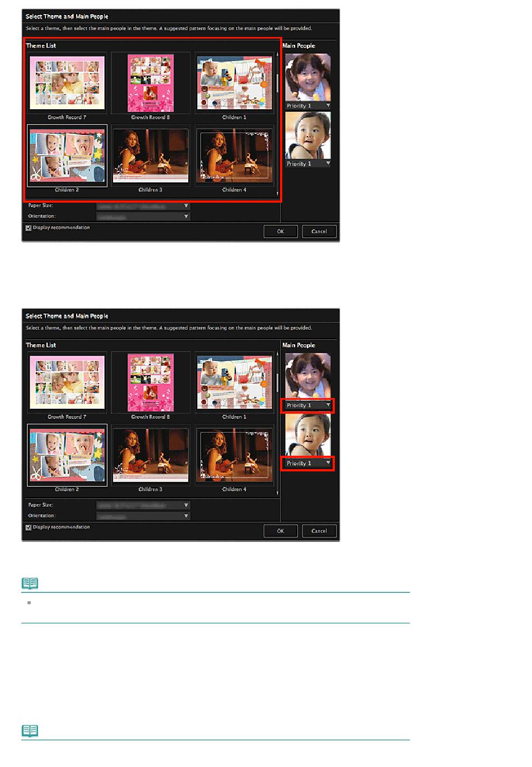
Task: Pick Children 4 theme in lower dialog
Action: coord(234,456)
